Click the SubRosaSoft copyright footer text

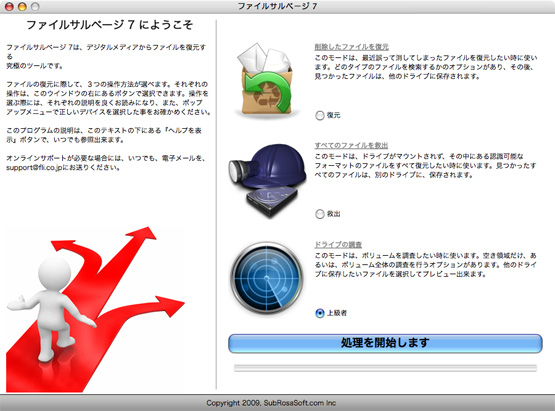coord(271,403)
